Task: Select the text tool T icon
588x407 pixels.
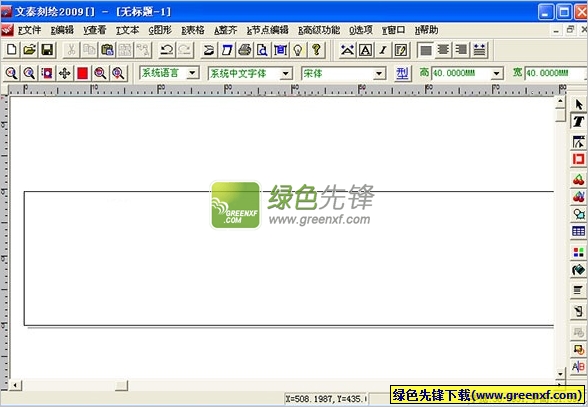Action: click(x=578, y=121)
